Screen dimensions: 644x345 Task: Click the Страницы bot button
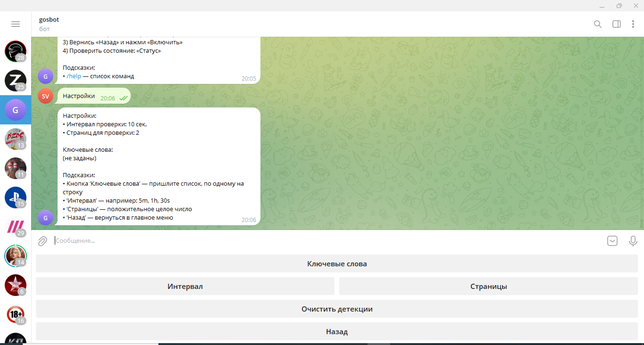coord(488,286)
